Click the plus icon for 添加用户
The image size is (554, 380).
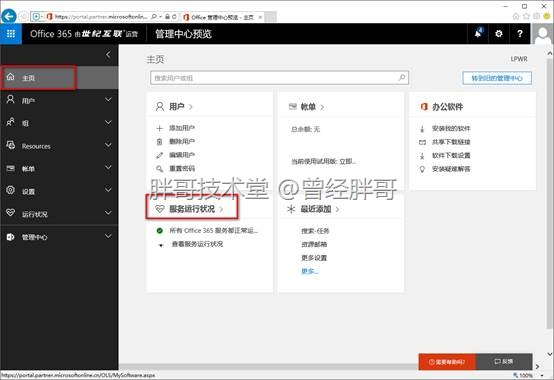coord(160,128)
